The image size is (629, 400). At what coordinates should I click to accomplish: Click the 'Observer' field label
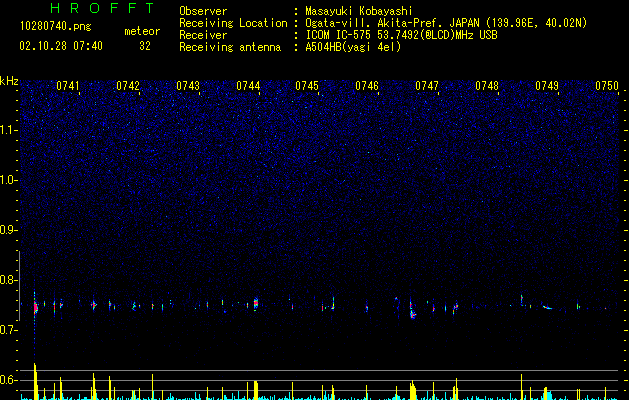tap(203, 12)
